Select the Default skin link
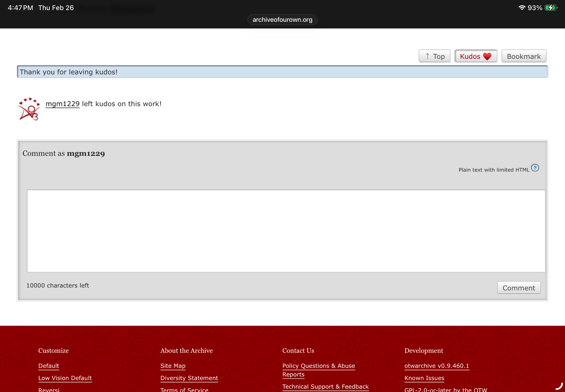 [x=49, y=366]
